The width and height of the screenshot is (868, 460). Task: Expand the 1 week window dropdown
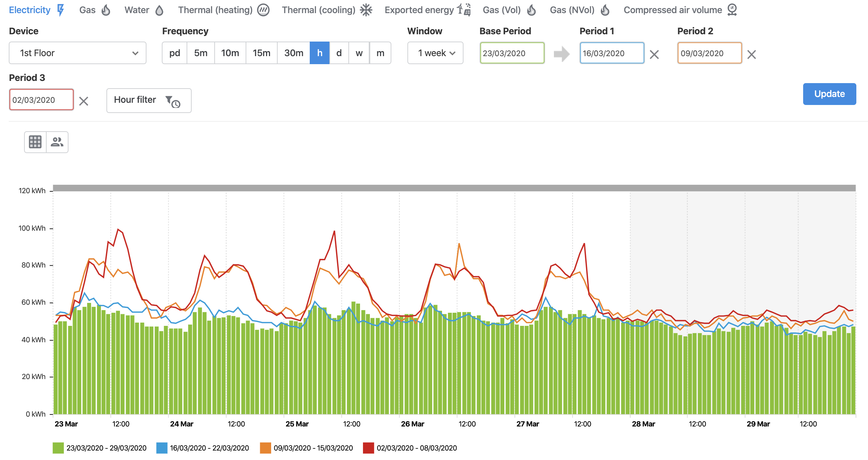435,53
